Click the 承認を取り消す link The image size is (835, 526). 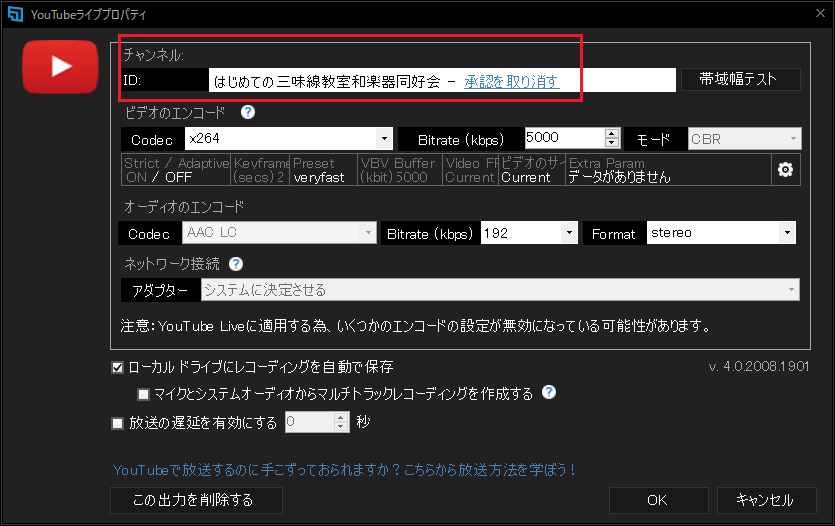point(512,81)
